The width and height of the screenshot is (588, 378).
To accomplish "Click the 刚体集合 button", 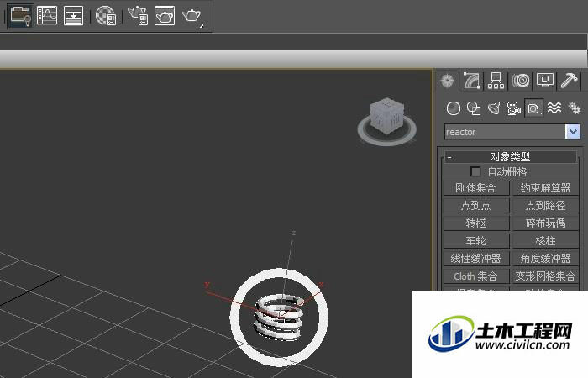I will (x=476, y=188).
